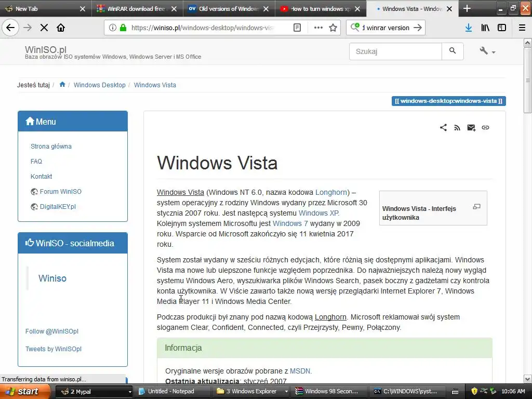This screenshot has width=532, height=399.
Task: Close the WinRAR download tab
Action: click(x=174, y=9)
